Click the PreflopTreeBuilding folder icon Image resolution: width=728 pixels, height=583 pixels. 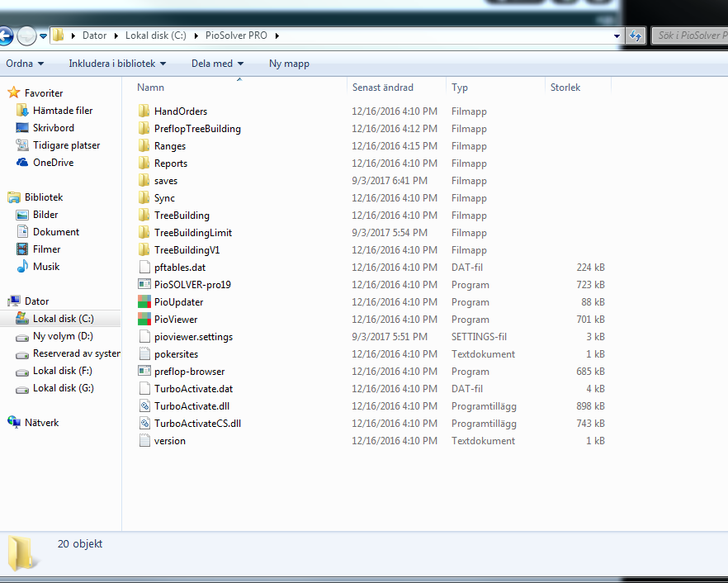click(144, 128)
